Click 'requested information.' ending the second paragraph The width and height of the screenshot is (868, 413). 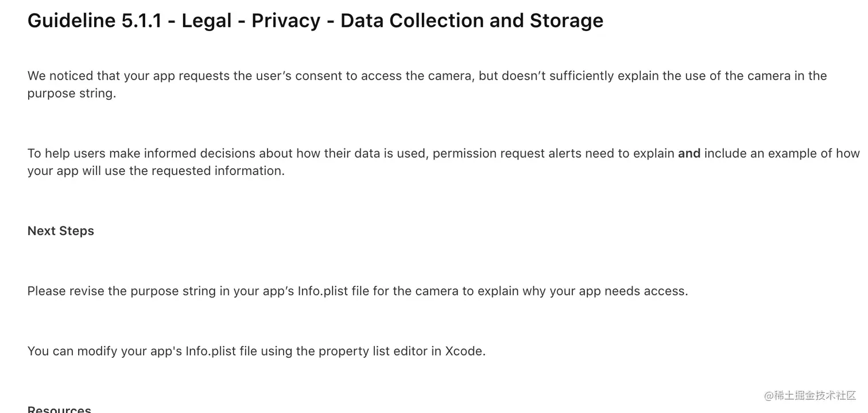pos(218,170)
